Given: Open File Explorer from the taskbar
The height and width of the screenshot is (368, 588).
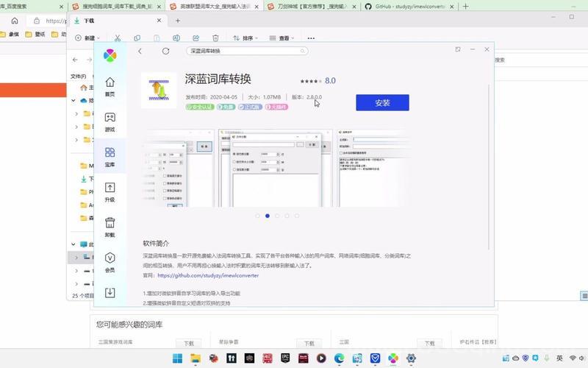Looking at the screenshot, I should point(196,358).
